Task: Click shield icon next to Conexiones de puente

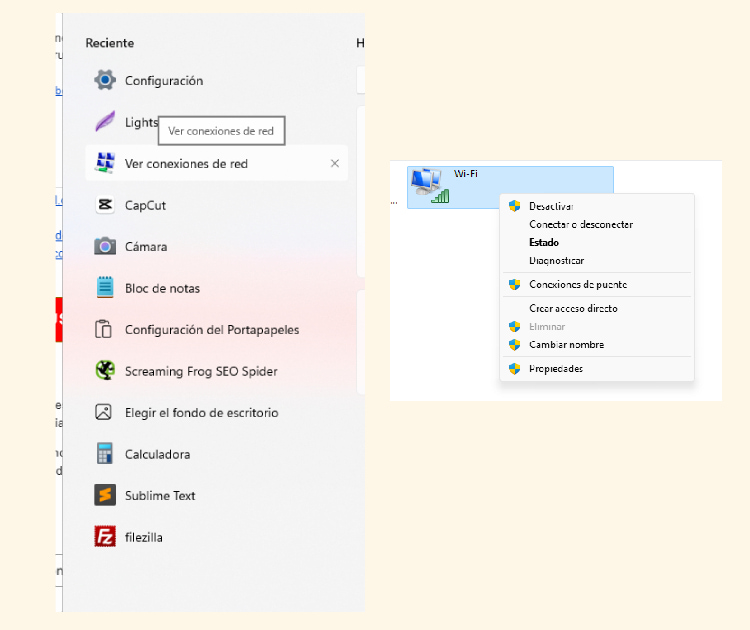Action: pos(515,285)
